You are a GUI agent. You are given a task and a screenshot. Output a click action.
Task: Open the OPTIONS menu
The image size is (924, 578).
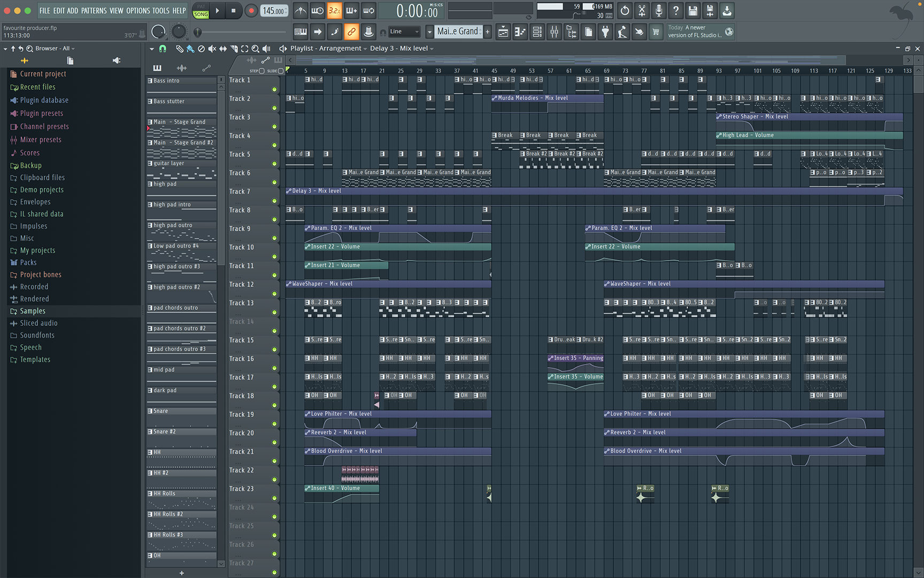[x=138, y=11]
